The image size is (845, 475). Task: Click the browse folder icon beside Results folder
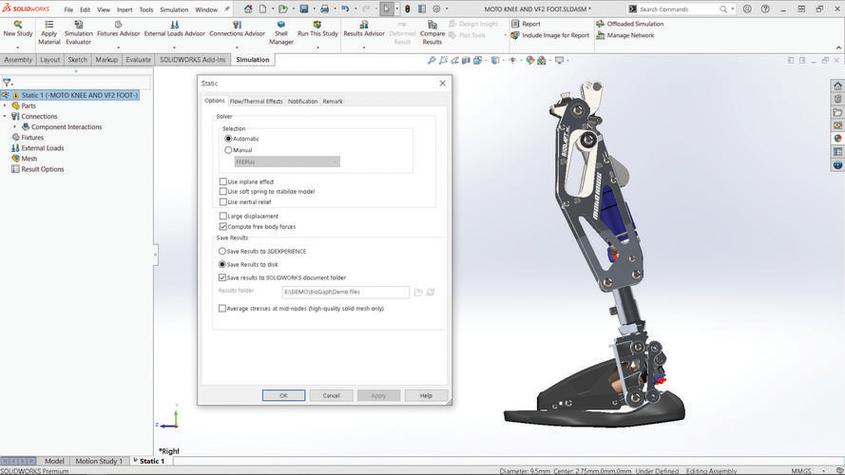[x=418, y=292]
